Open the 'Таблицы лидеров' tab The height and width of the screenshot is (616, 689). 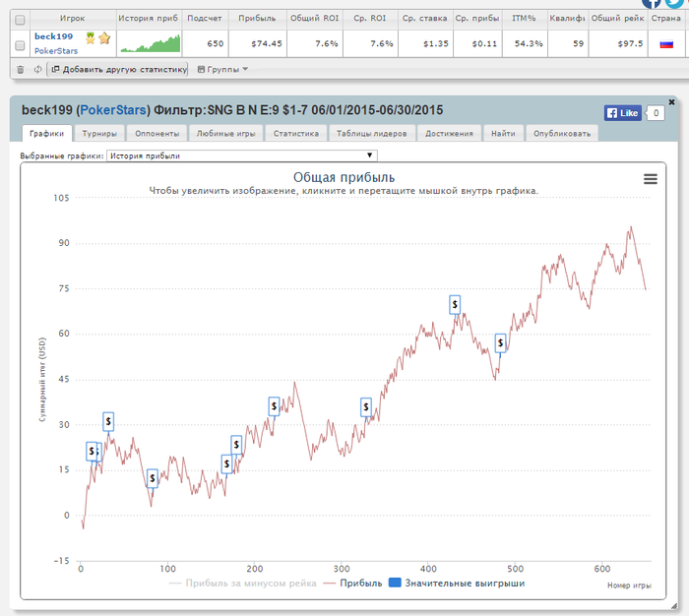tap(371, 133)
